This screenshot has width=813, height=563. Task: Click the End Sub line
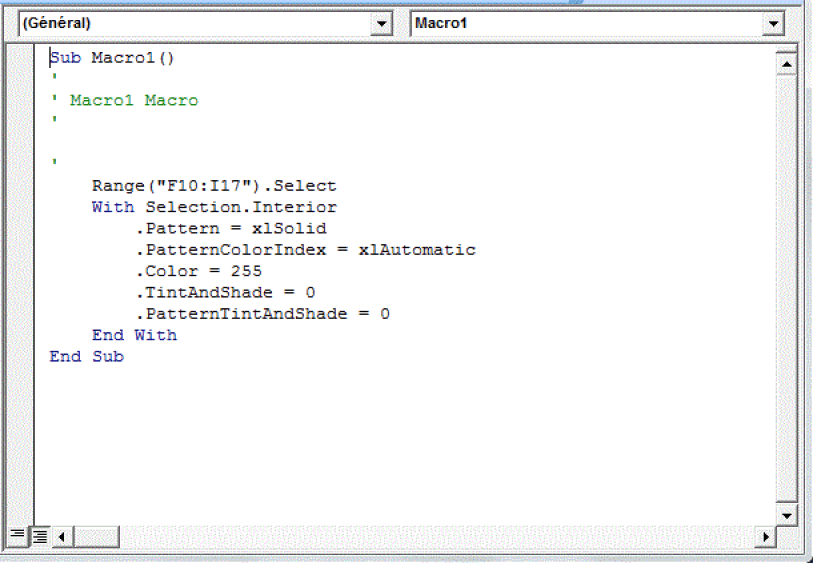[x=86, y=356]
